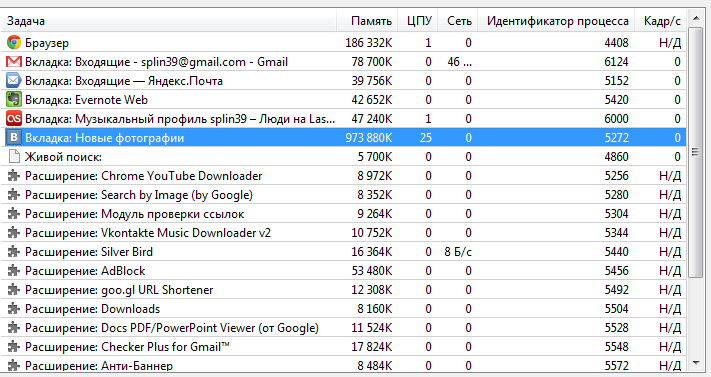This screenshot has width=711, height=377.
Task: Select Расширение: Search by Image row
Action: coord(344,195)
